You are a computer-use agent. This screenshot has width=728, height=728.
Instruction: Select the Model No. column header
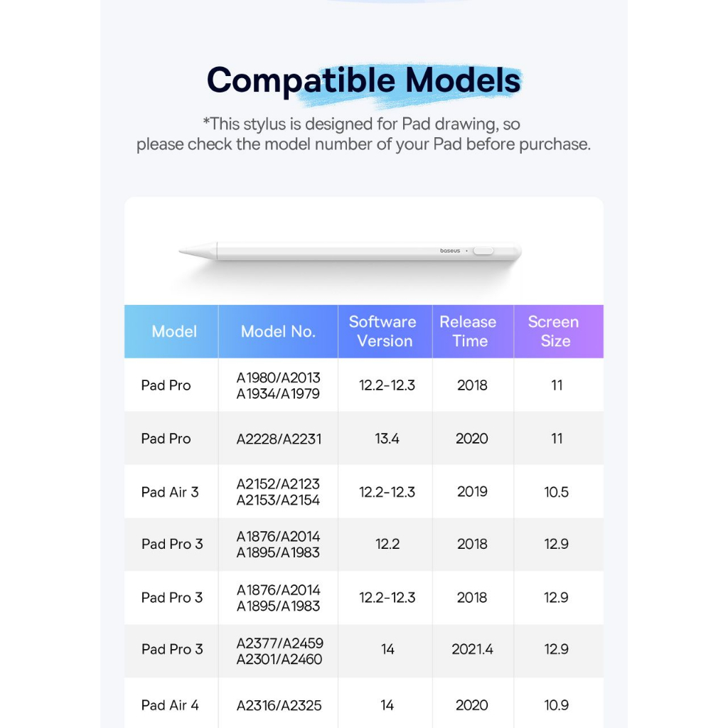coord(278,331)
